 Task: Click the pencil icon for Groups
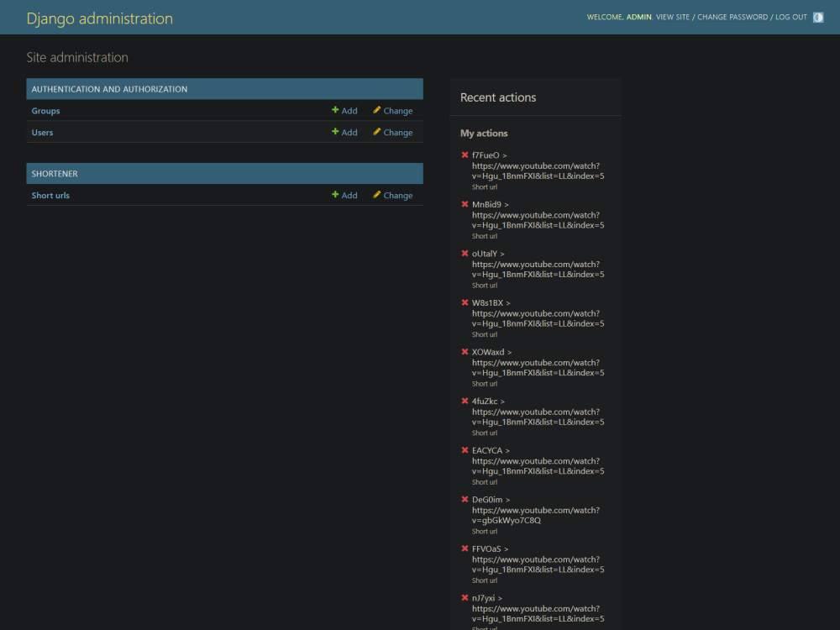(x=376, y=110)
